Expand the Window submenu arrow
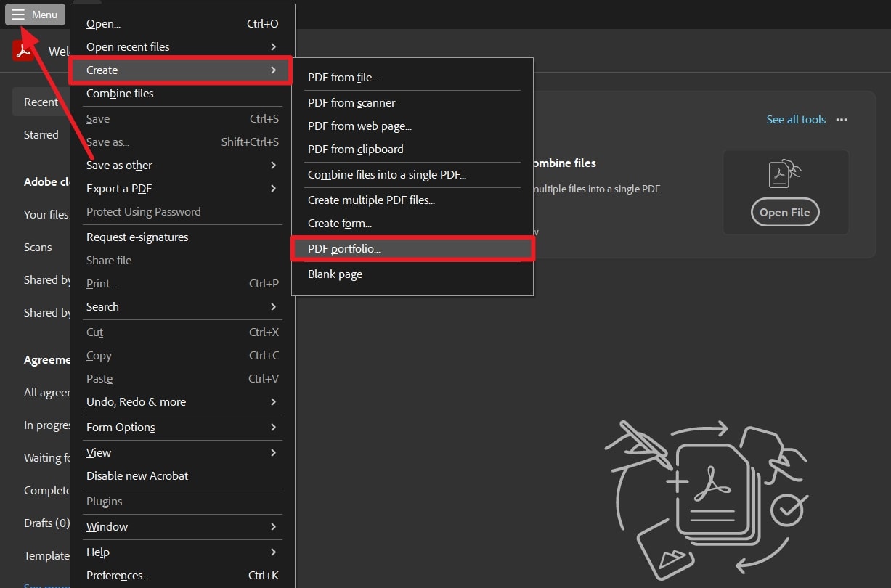This screenshot has width=891, height=588. pyautogui.click(x=273, y=527)
